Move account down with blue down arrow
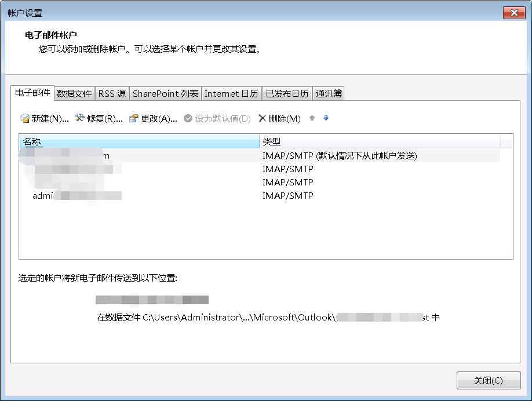This screenshot has width=532, height=401. point(326,118)
